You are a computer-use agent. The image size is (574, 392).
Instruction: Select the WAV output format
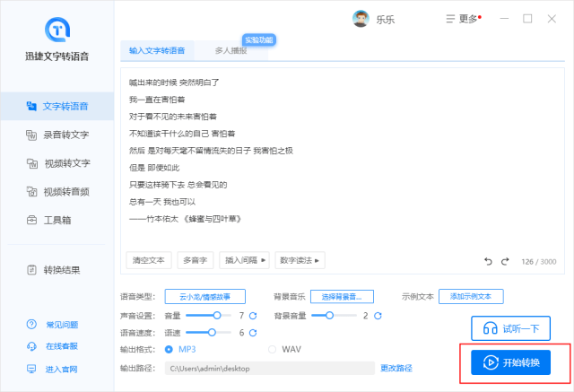(272, 350)
